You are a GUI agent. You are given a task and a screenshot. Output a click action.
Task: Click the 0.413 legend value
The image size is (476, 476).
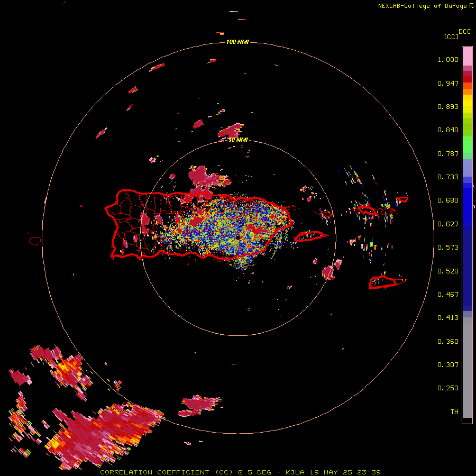tap(448, 318)
